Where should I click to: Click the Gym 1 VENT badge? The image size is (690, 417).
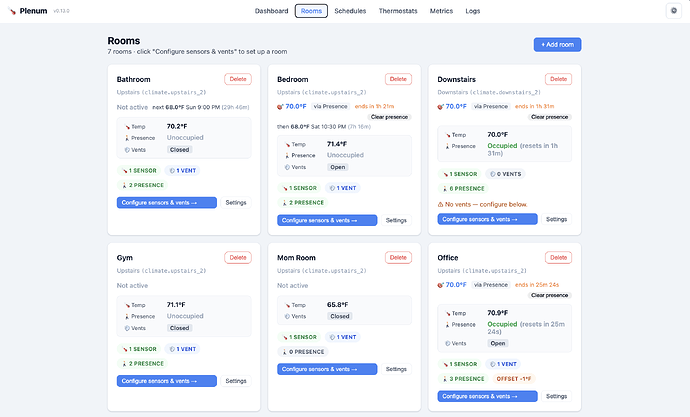[x=182, y=349]
